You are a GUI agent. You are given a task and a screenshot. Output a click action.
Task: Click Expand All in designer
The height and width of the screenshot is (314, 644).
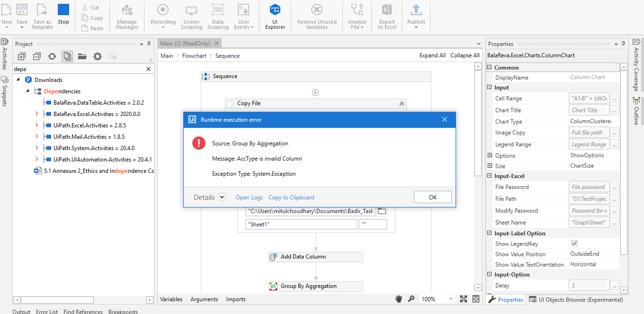pyautogui.click(x=432, y=55)
